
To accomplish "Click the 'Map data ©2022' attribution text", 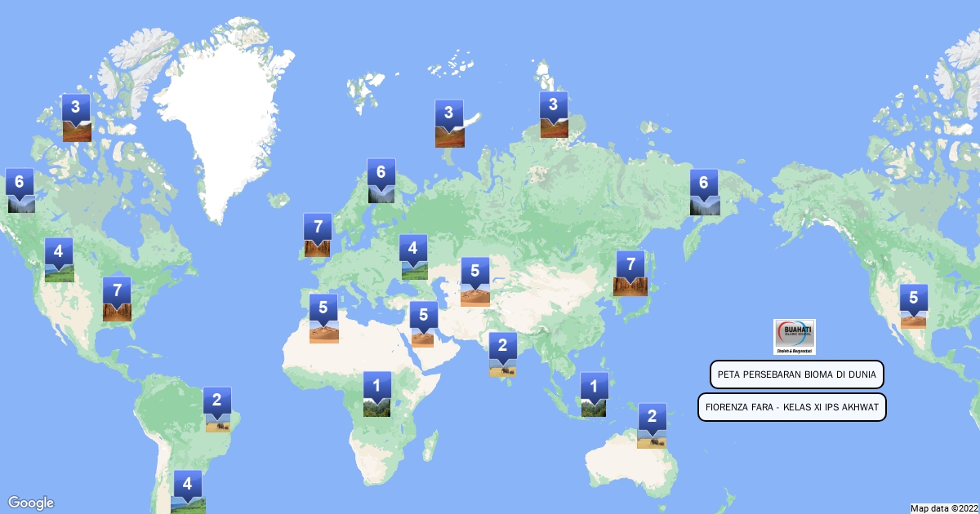I will [944, 507].
